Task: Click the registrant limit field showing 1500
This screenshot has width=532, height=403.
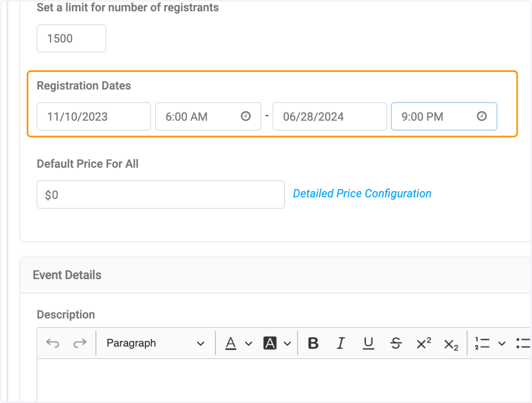Action: click(71, 38)
